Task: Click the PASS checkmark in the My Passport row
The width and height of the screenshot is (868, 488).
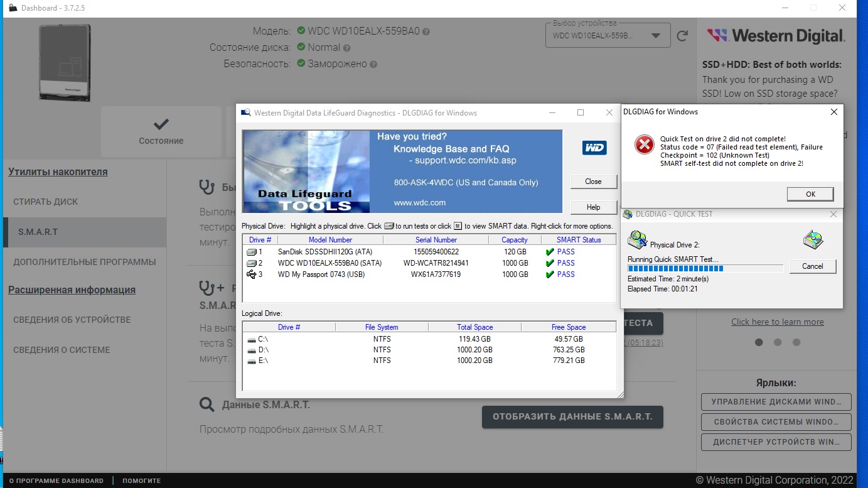Action: point(550,274)
